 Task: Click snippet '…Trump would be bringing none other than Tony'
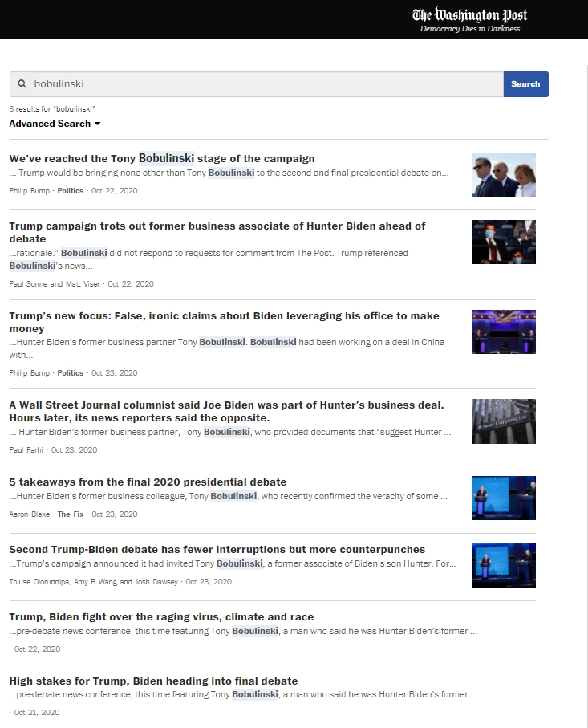point(107,173)
